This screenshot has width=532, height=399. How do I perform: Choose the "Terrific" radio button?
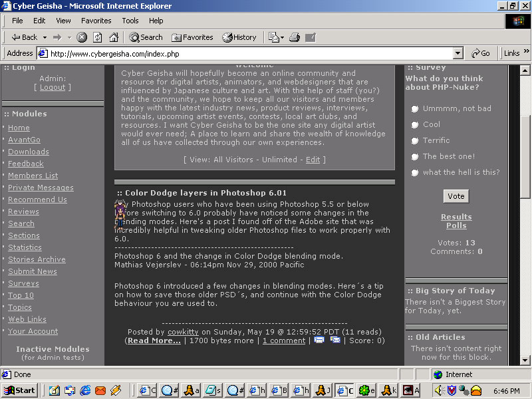point(415,140)
